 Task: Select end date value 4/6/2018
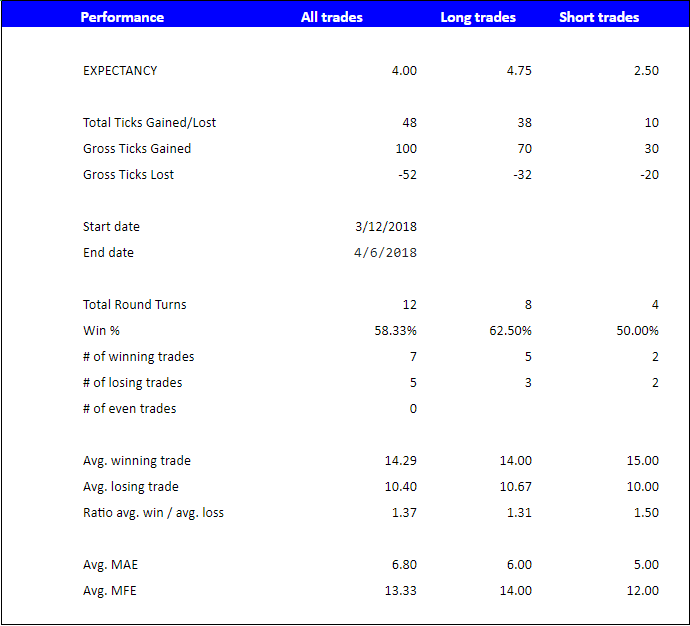point(385,253)
